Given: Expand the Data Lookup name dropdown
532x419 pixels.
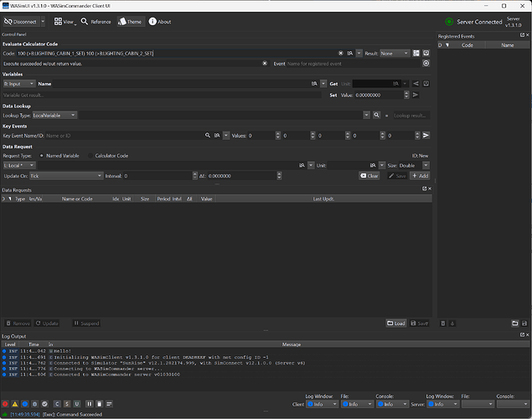Looking at the screenshot, I should click(x=366, y=116).
